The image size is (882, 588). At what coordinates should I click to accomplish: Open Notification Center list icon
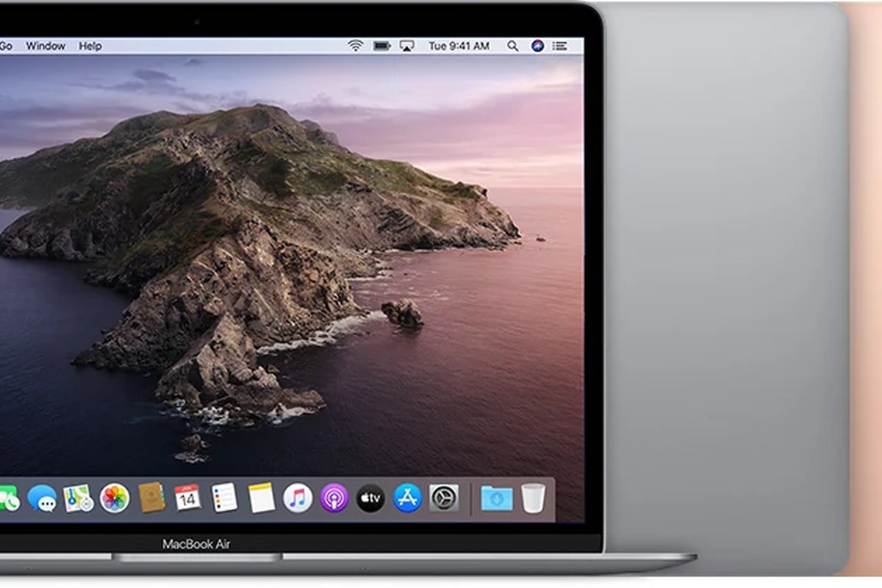pos(562,46)
